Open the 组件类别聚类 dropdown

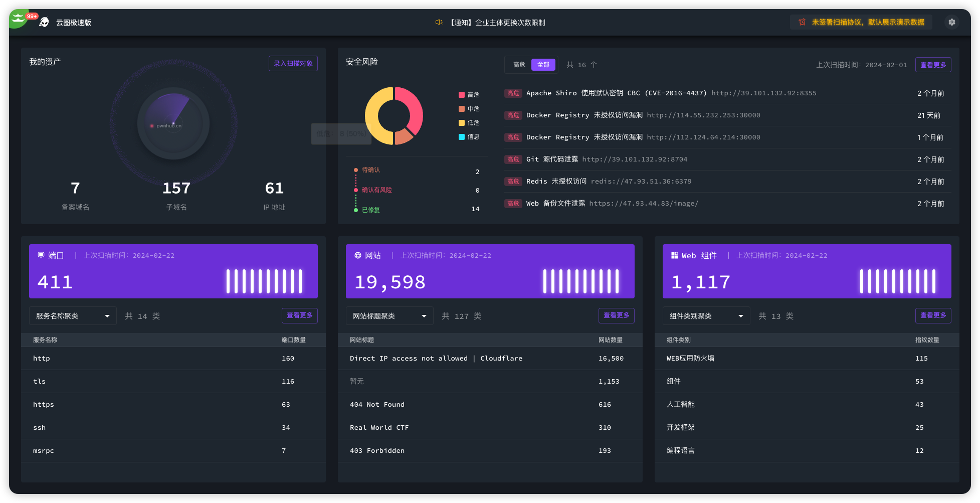pyautogui.click(x=706, y=316)
